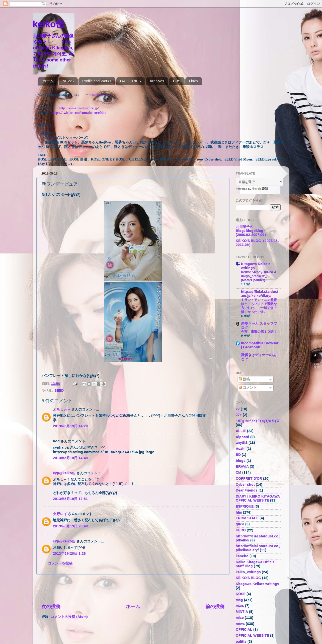322x644 pixels.
Task: Open the sumaho-otoshita.jp official site link
Action: coord(78,108)
